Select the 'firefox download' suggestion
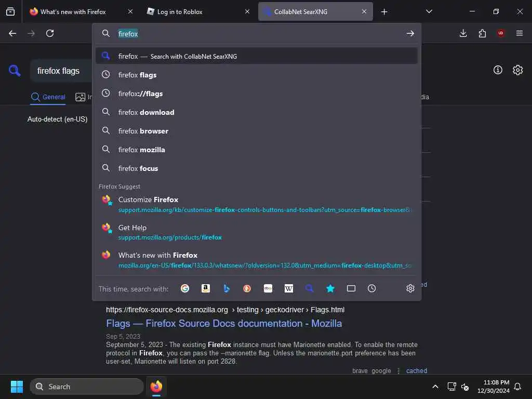 [x=257, y=112]
